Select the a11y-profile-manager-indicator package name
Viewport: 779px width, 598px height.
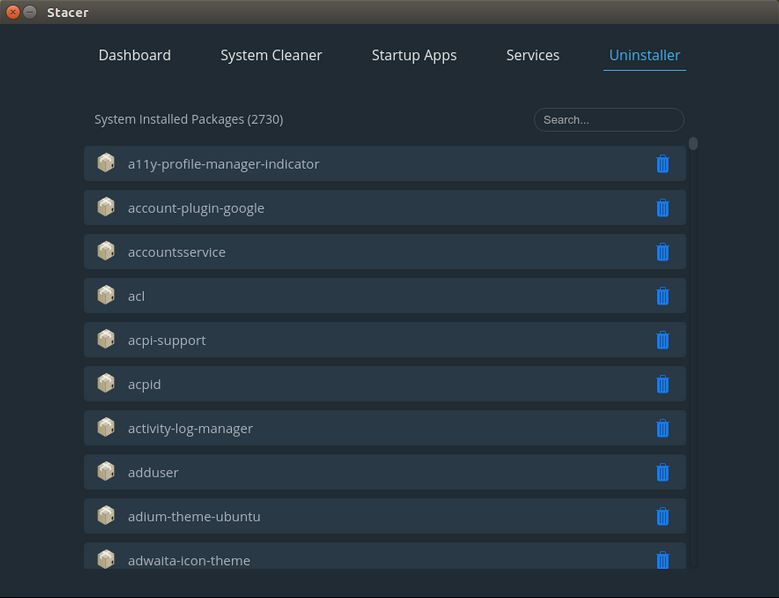(224, 164)
